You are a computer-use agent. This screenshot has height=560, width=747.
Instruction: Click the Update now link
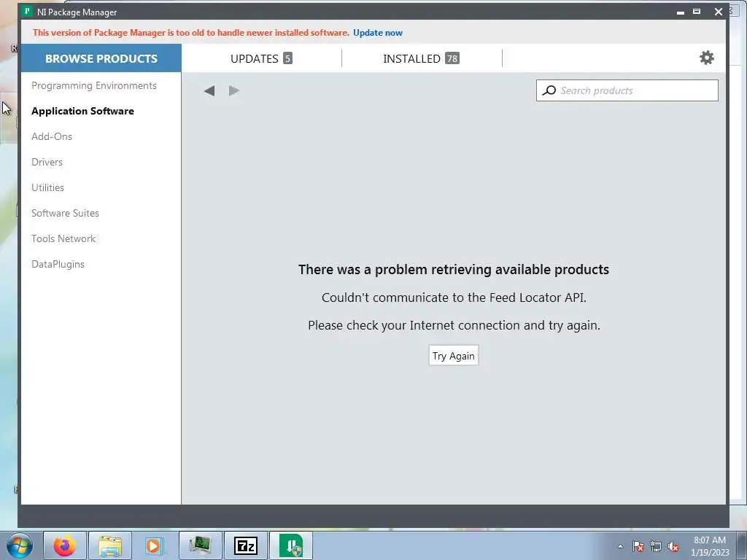378,33
